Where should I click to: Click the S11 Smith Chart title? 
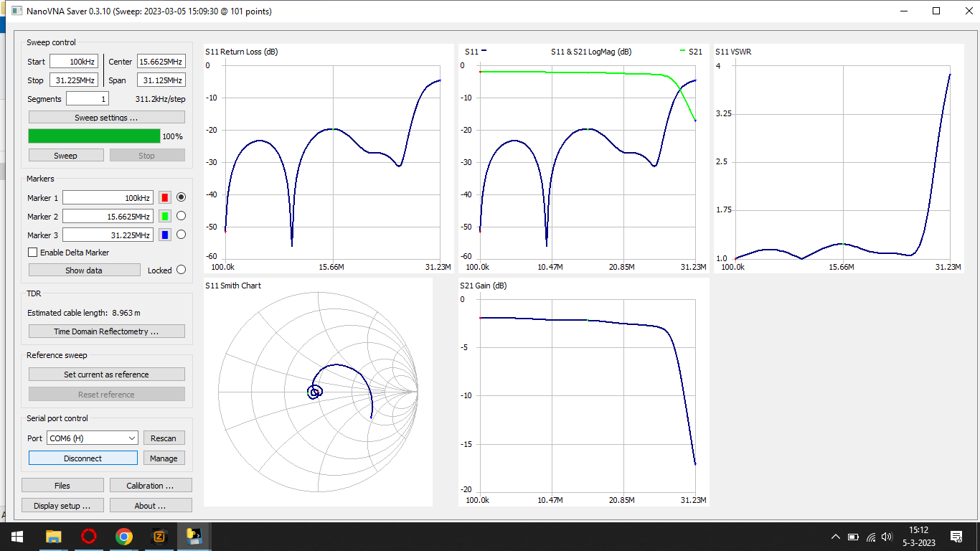[233, 286]
